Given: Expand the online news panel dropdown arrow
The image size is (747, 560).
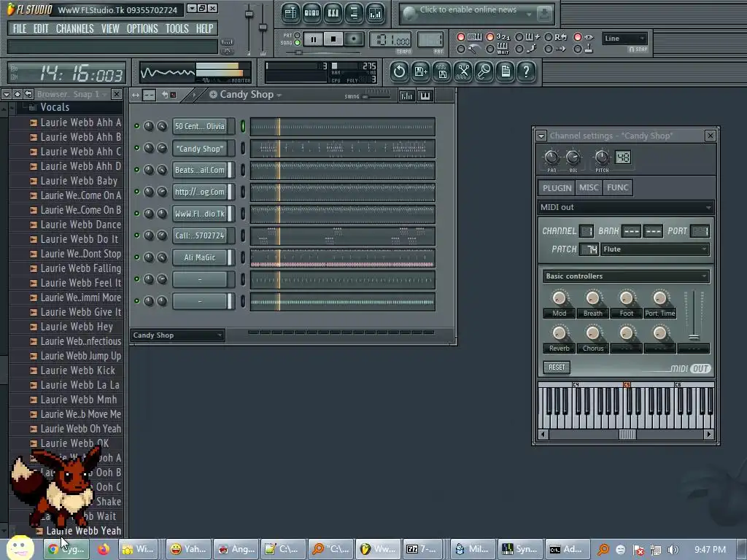Looking at the screenshot, I should 529,15.
